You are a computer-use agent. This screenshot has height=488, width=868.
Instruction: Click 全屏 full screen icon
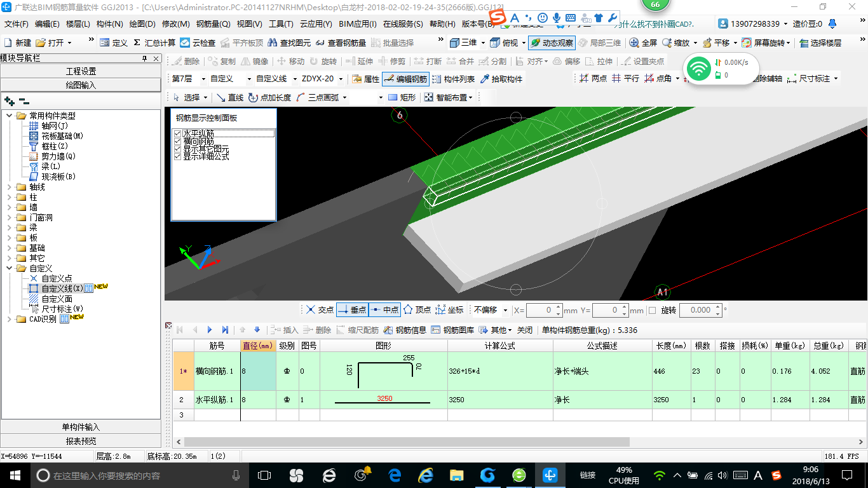coord(643,43)
